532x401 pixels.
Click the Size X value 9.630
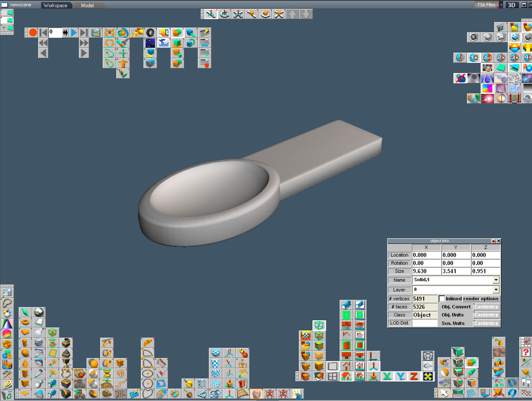(x=426, y=271)
